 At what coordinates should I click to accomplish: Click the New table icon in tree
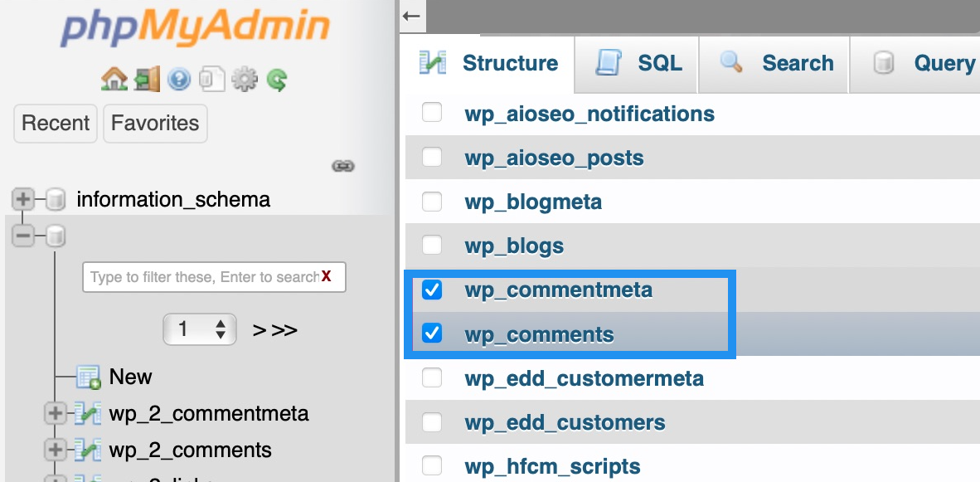(x=88, y=377)
